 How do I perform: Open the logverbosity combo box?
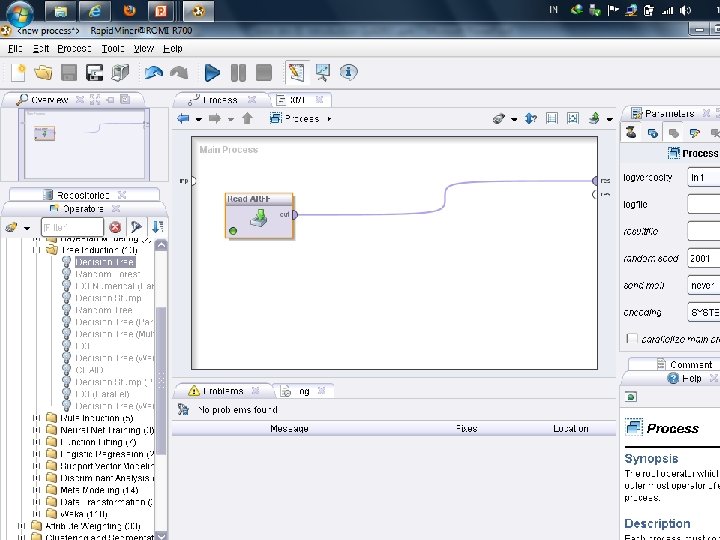click(703, 177)
